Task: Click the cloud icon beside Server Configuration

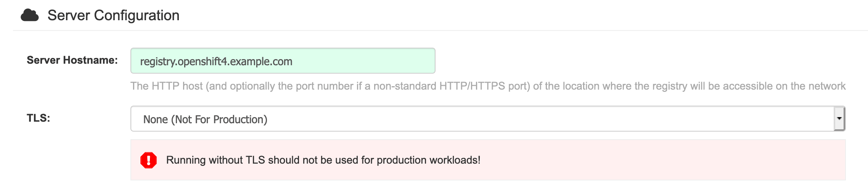Action: click(29, 15)
